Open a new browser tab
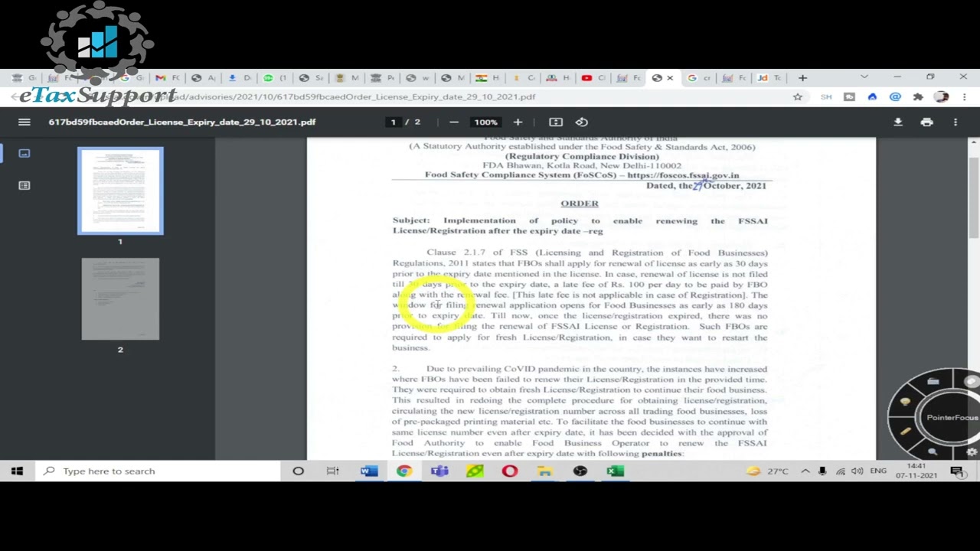The width and height of the screenshot is (980, 551). tap(802, 77)
